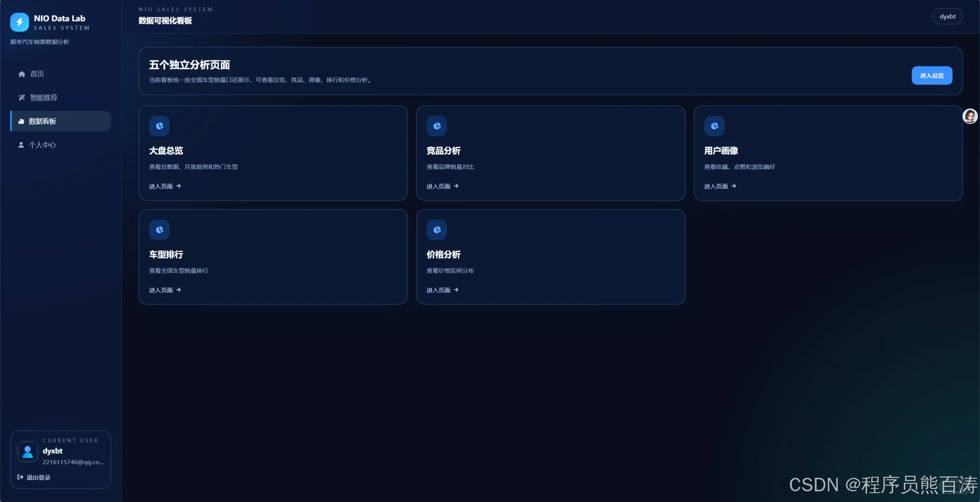Follow 进入页面 link on 用户画像 card

[720, 186]
